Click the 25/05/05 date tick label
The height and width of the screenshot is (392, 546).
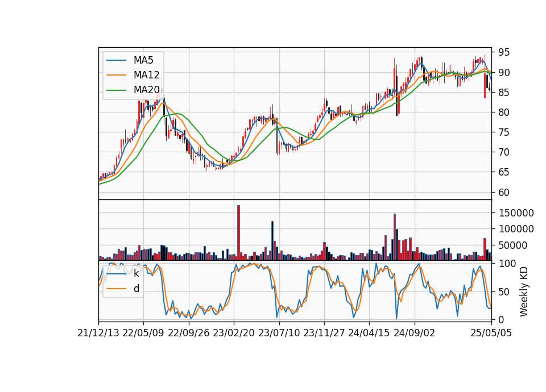pos(491,333)
